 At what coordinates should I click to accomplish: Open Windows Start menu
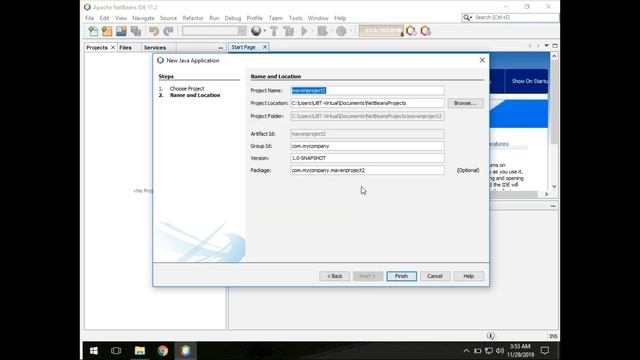pyautogui.click(x=93, y=351)
